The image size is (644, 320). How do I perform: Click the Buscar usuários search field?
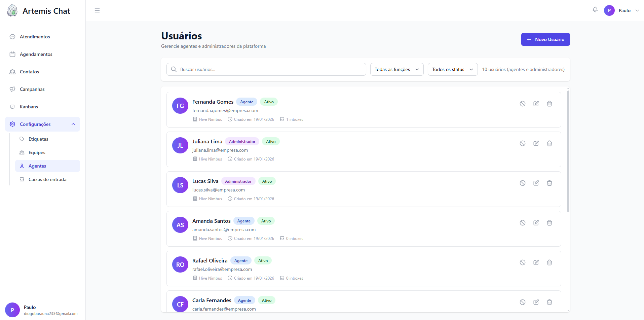click(x=266, y=69)
